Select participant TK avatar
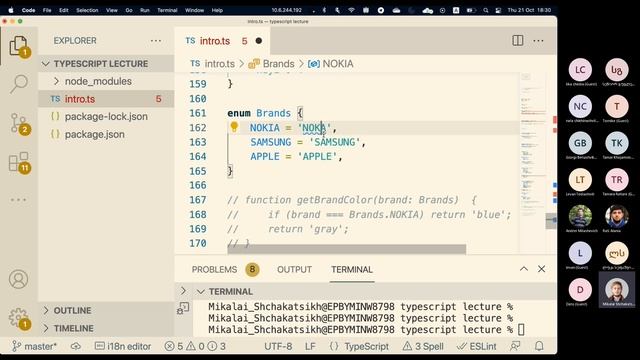640x360 pixels. pos(617,143)
